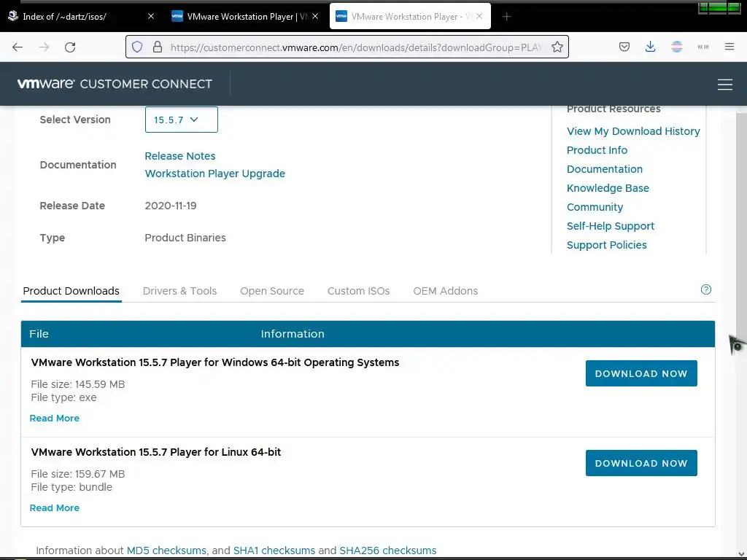Select the Product Downloads tab
Screen dimensions: 747x560
[x=71, y=291]
